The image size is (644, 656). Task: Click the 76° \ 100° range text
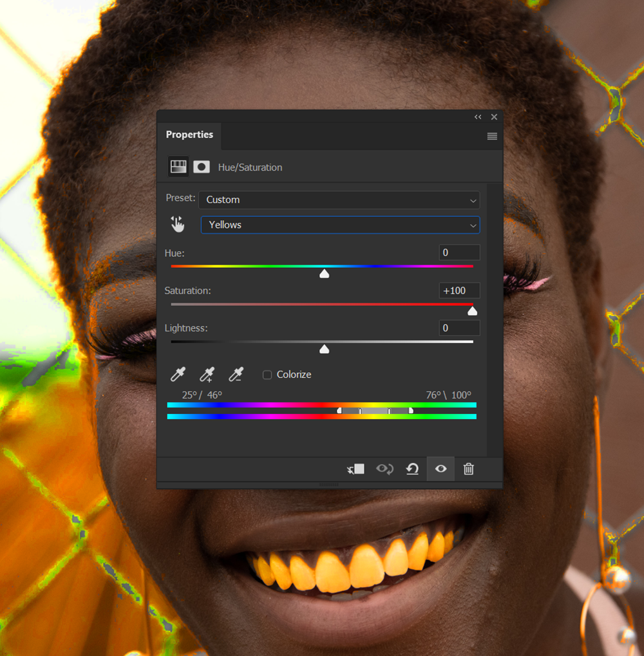tap(449, 395)
